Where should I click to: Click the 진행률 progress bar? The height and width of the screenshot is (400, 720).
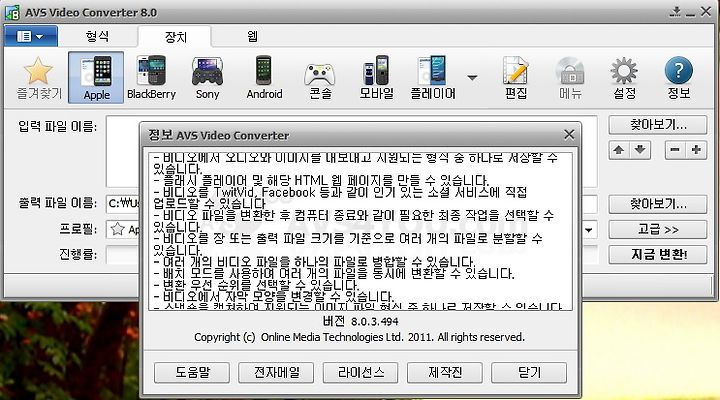(x=123, y=254)
